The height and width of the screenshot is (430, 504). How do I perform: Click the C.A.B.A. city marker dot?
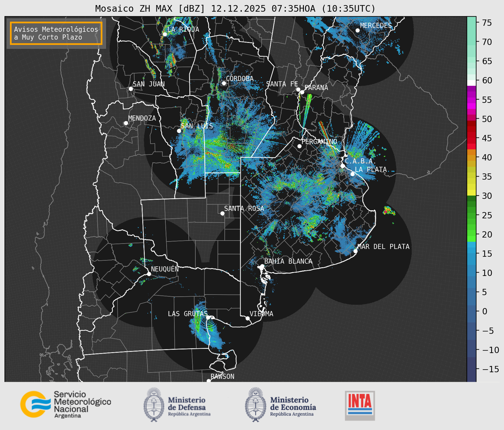pos(343,166)
